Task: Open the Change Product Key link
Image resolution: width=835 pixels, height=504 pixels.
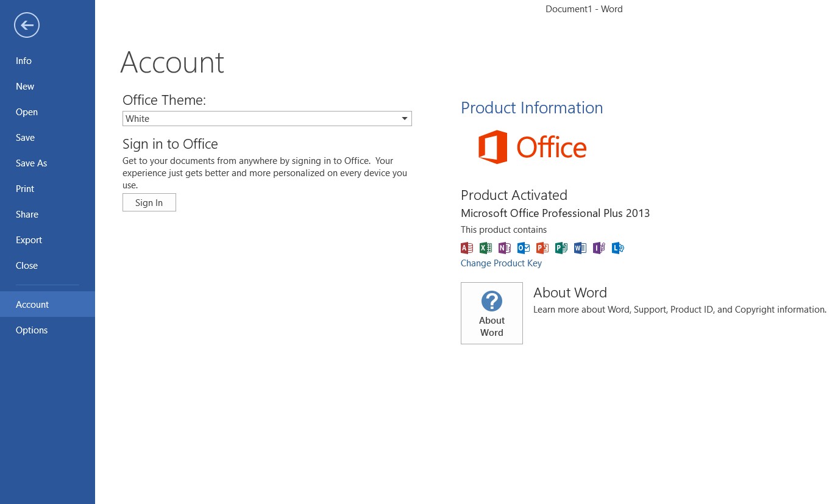Action: [x=501, y=263]
